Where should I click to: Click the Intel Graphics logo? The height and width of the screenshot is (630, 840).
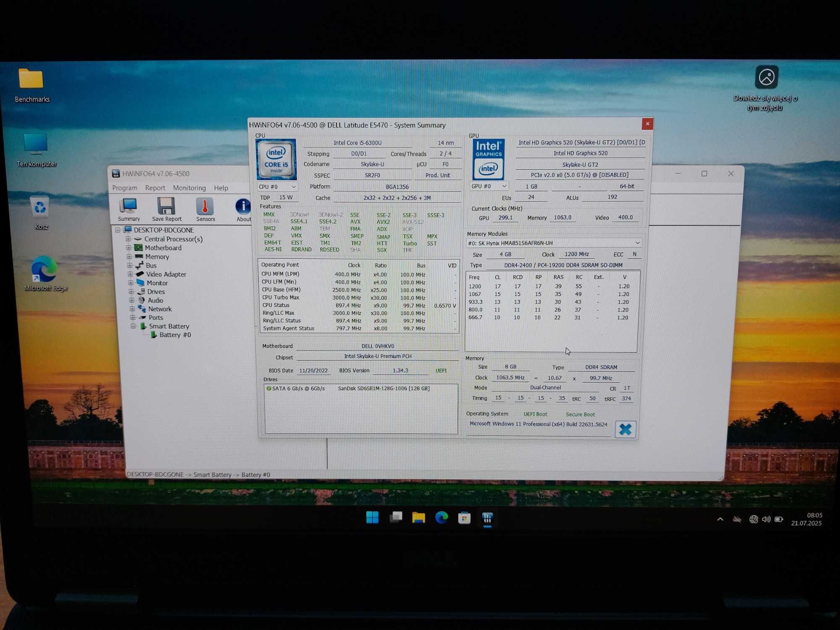click(x=488, y=160)
